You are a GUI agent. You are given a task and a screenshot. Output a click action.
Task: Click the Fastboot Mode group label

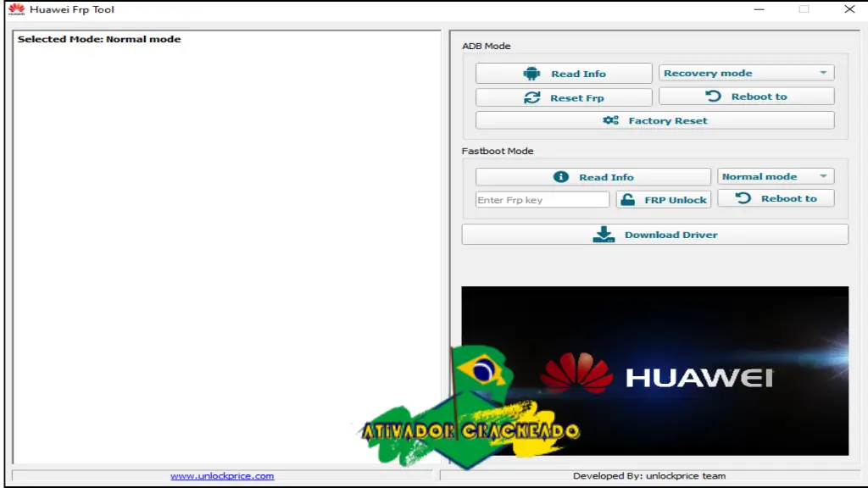tap(498, 151)
